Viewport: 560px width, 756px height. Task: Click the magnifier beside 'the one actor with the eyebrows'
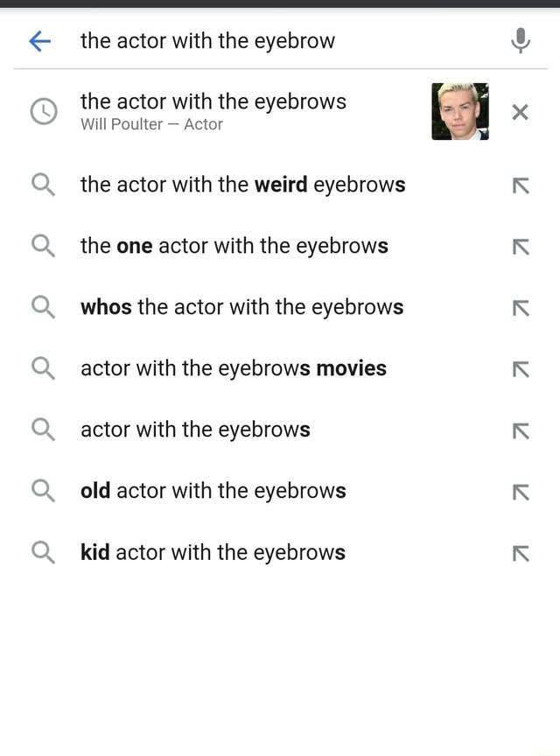coord(44,246)
